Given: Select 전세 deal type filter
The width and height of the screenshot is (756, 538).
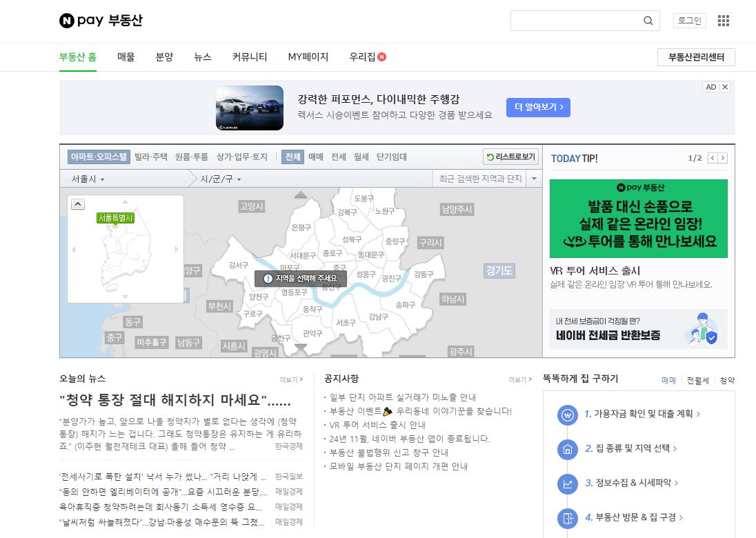Looking at the screenshot, I should [339, 157].
